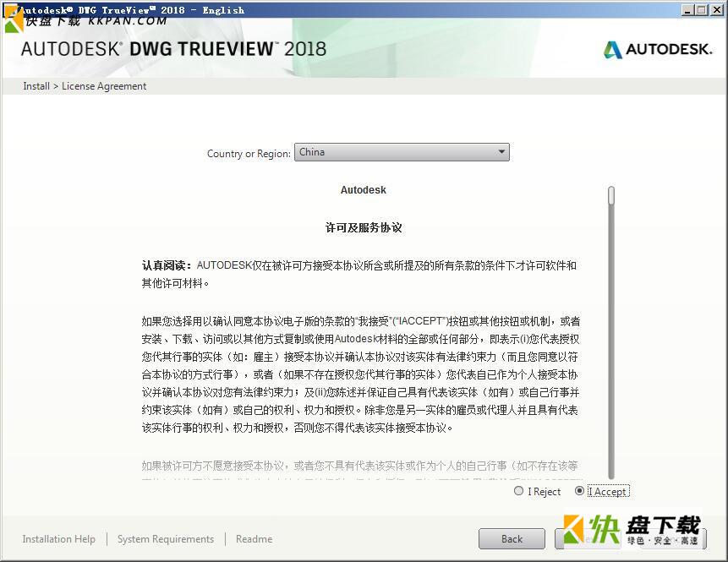
Task: Click the Autodesk logo icon
Action: click(613, 49)
